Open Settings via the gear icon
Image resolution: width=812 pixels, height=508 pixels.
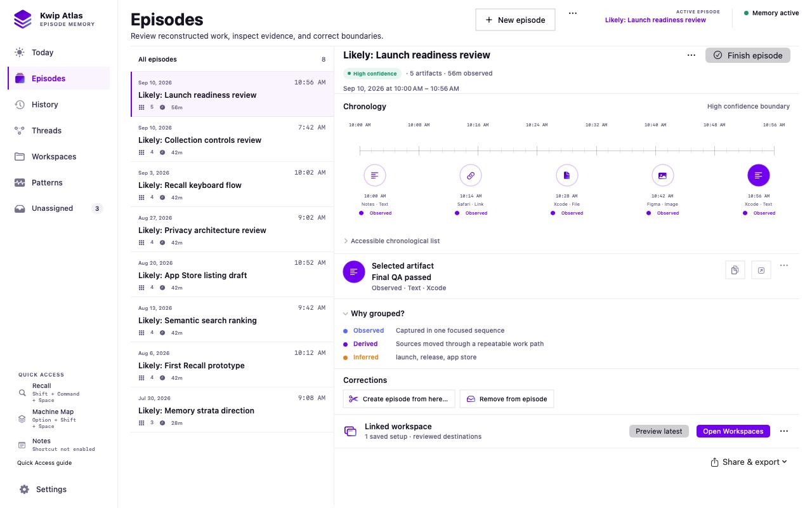(24, 490)
